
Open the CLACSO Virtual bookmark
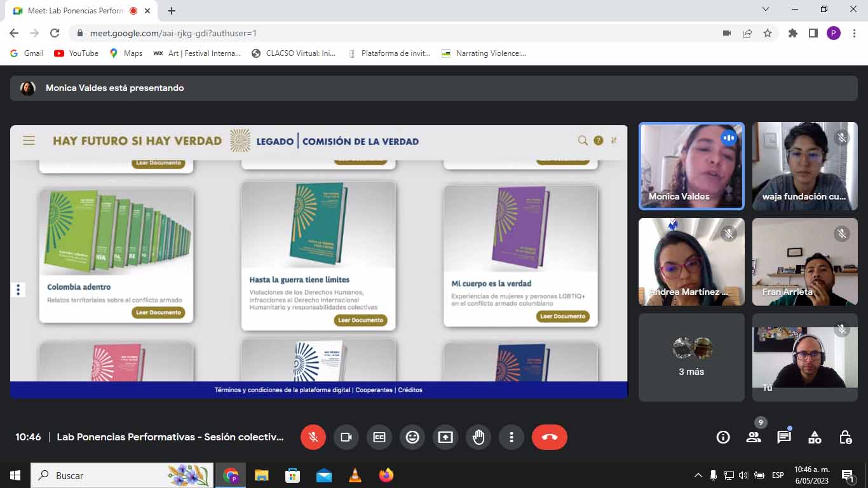[x=294, y=53]
